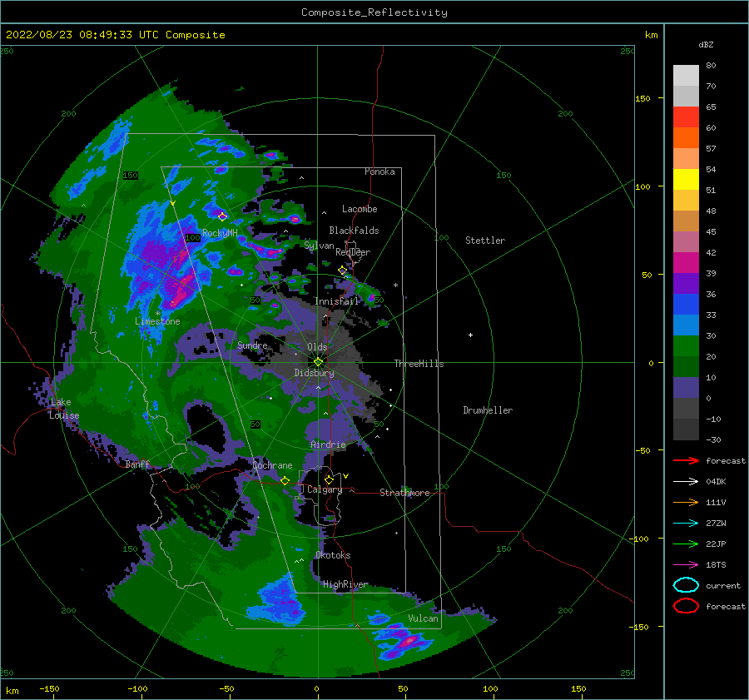
Task: Click the Drumheller town label
Action: pos(488,410)
